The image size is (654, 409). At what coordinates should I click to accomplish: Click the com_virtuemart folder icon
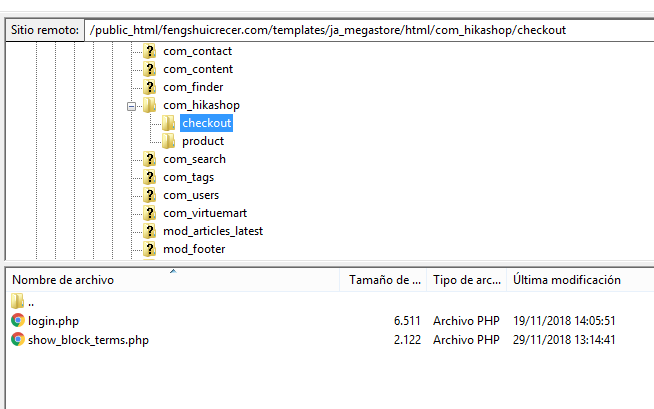pos(149,213)
